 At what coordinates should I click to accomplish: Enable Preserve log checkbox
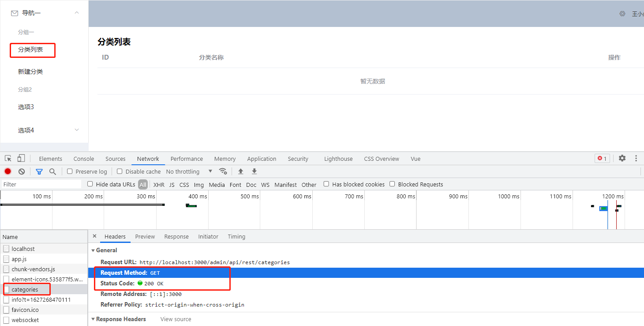pyautogui.click(x=70, y=171)
